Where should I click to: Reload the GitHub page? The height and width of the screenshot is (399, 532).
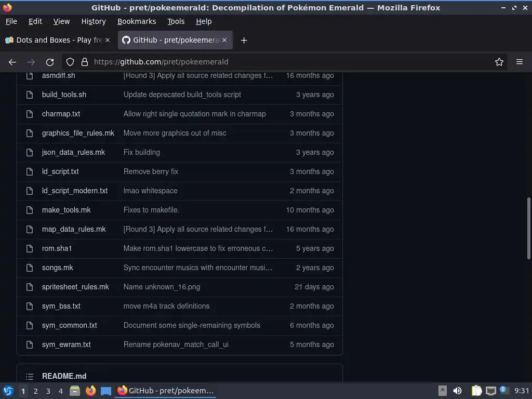(50, 62)
